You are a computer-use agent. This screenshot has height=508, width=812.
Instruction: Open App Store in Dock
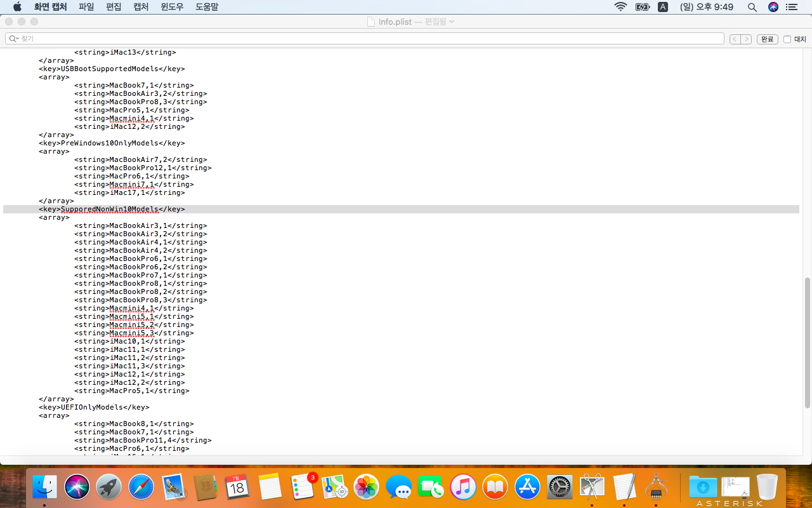528,488
